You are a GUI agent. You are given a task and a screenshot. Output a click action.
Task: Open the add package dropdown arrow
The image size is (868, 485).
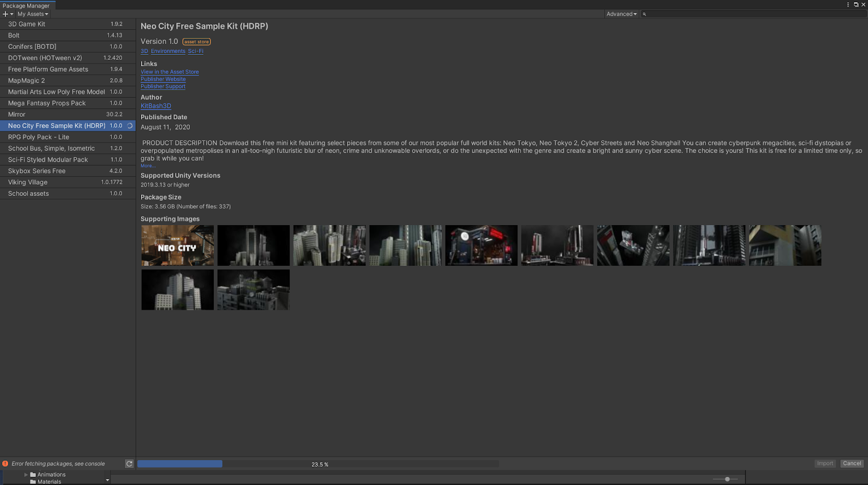coord(12,14)
